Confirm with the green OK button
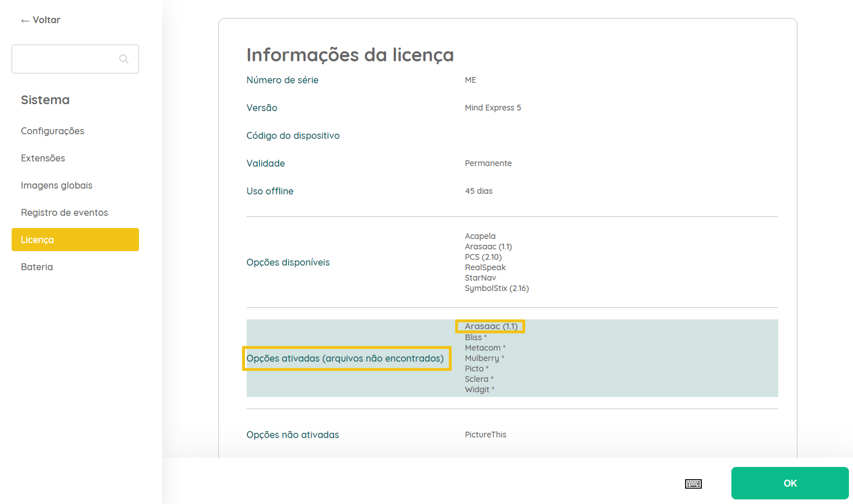This screenshot has height=504, width=853. [790, 483]
